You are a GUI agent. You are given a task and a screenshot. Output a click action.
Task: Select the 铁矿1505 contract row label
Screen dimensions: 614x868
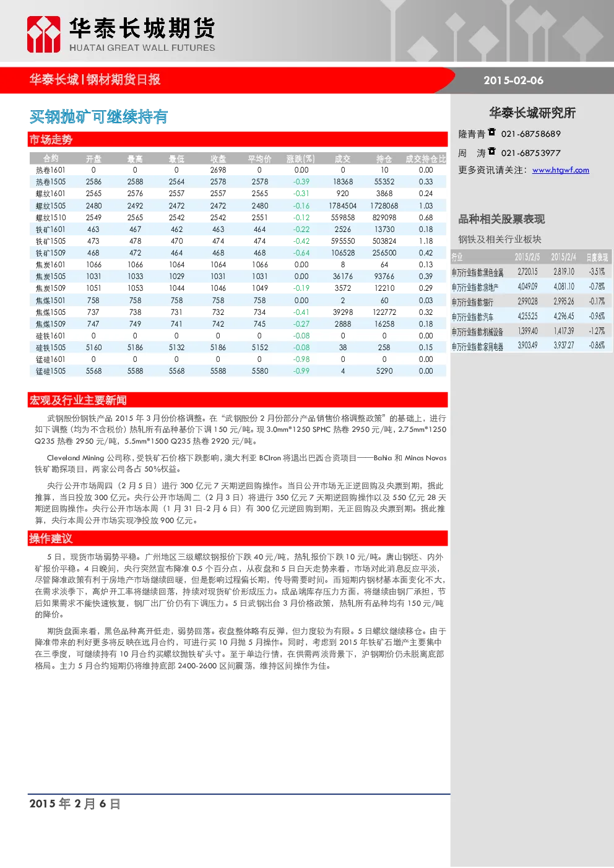click(x=51, y=241)
